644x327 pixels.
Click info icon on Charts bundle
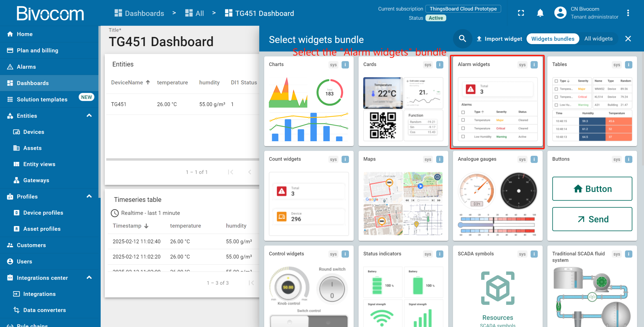(345, 65)
